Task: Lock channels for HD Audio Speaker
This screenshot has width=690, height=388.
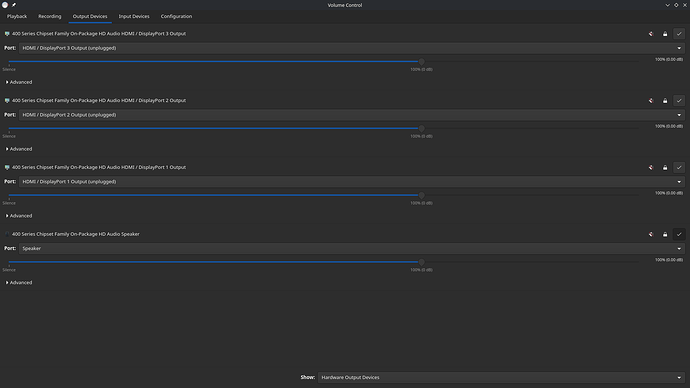Action: pos(665,234)
